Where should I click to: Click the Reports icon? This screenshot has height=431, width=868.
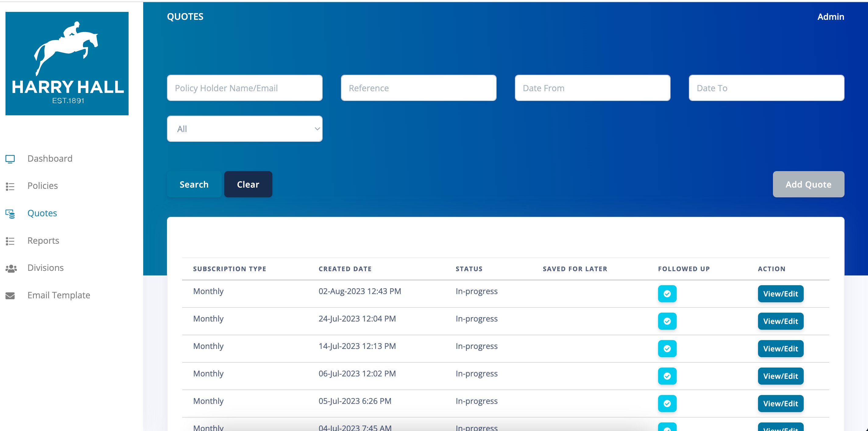click(10, 241)
